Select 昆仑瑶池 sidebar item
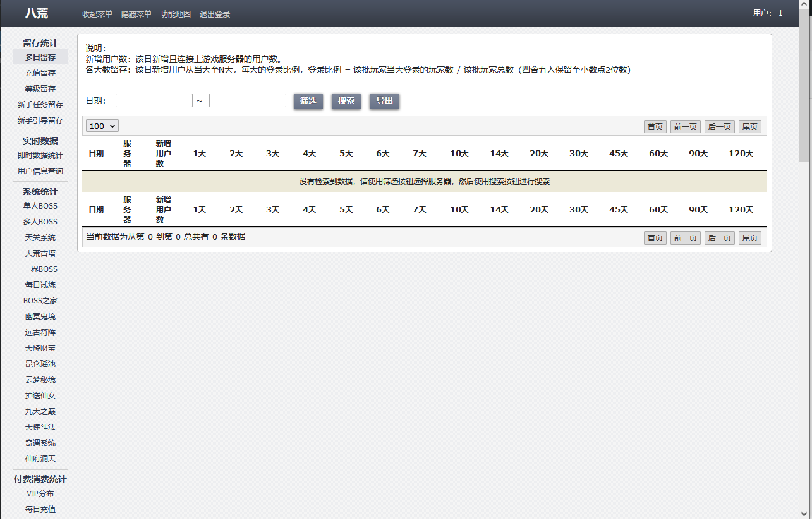Screen dimensions: 812x519 [40, 363]
